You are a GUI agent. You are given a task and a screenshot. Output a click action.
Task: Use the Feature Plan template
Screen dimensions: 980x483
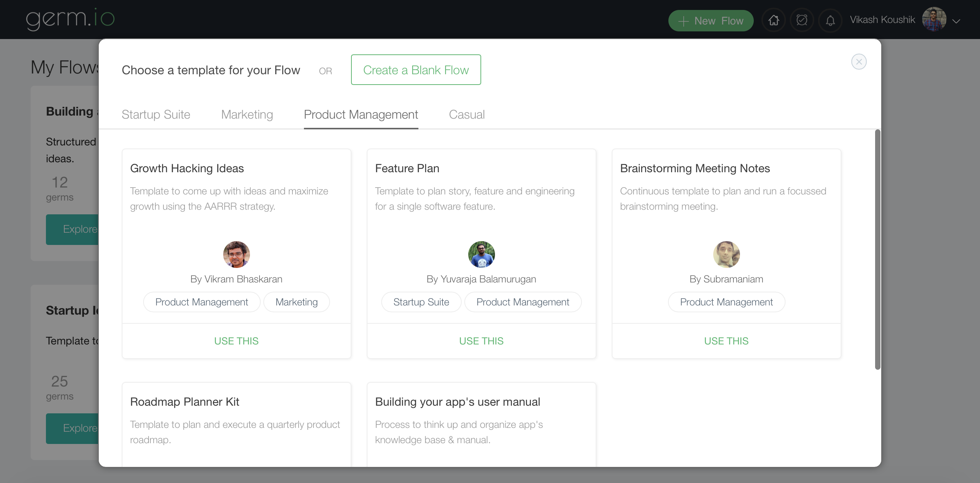point(481,341)
